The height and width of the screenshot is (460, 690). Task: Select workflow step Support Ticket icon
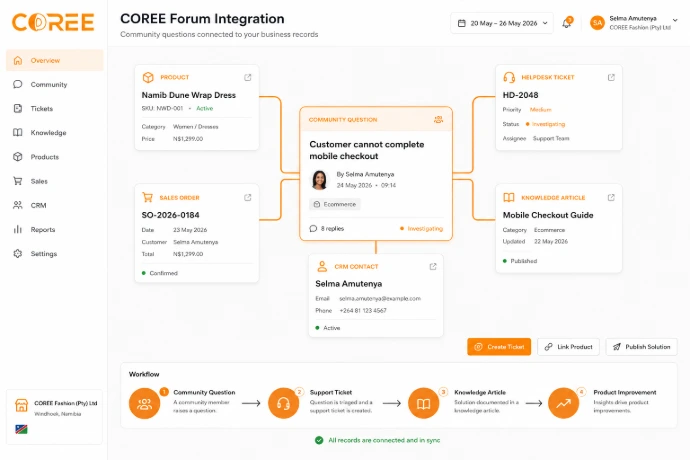coord(283,403)
